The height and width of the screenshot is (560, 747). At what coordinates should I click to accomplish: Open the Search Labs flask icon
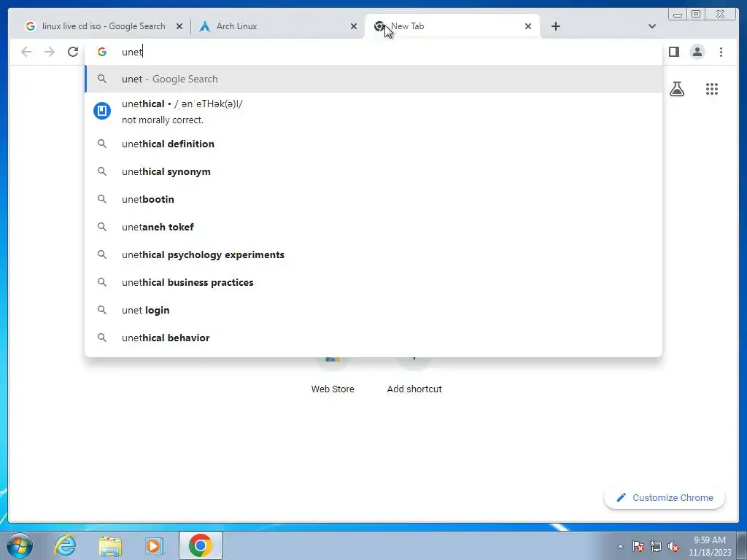676,89
